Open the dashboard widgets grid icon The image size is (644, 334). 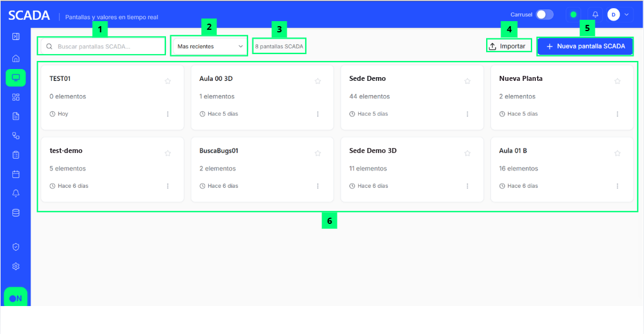coord(16,97)
